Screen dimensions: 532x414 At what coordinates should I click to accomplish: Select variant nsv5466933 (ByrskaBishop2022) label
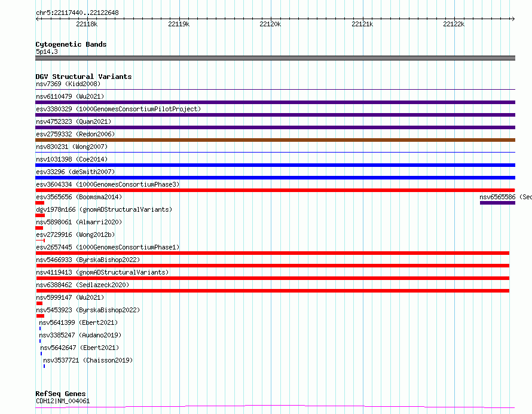click(88, 260)
